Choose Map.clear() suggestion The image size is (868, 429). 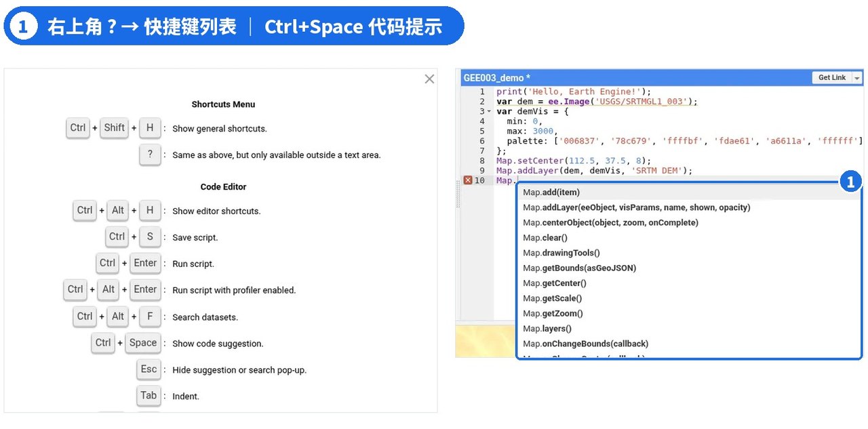click(688, 238)
